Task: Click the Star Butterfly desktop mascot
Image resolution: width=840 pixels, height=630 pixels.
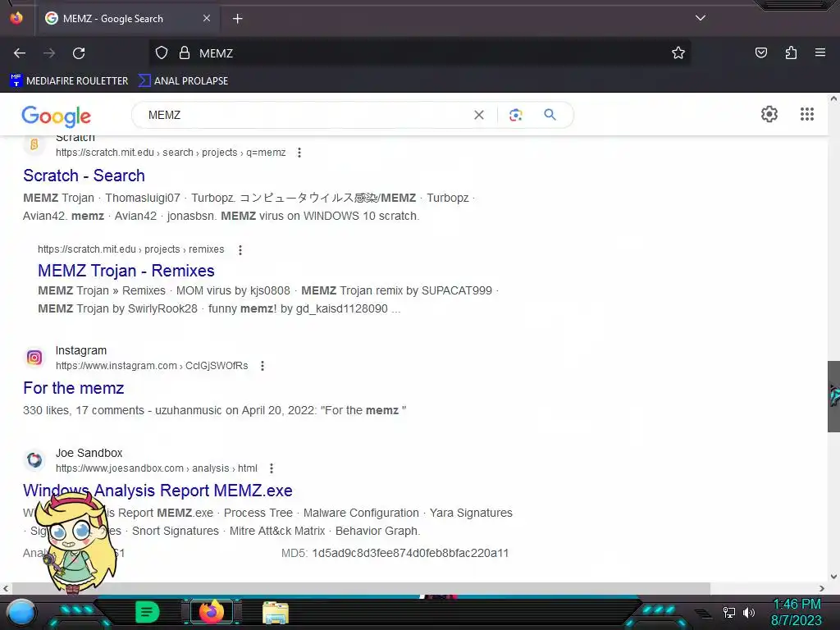Action: pos(76,543)
